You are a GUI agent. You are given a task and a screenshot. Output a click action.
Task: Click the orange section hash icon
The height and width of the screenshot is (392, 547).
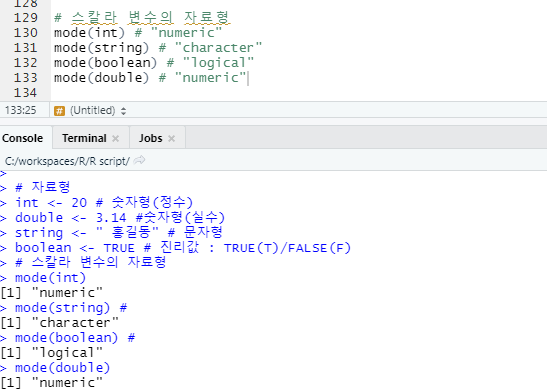pos(59,111)
